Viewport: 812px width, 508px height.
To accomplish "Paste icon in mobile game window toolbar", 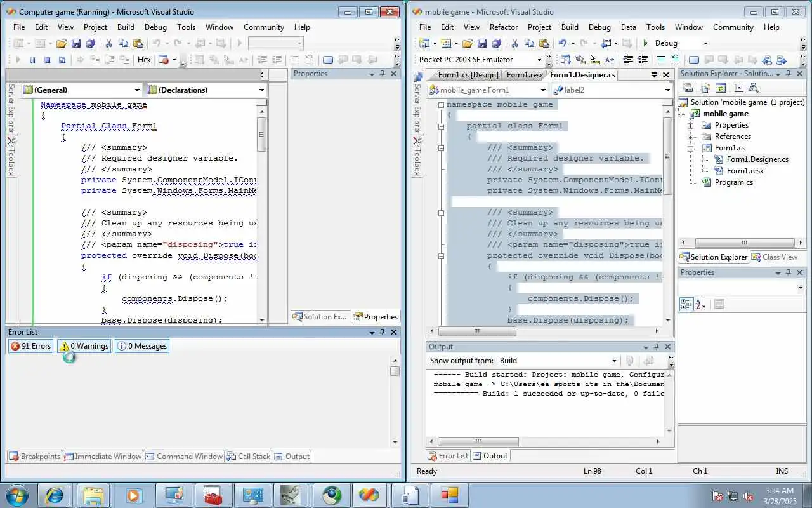I will pos(544,43).
